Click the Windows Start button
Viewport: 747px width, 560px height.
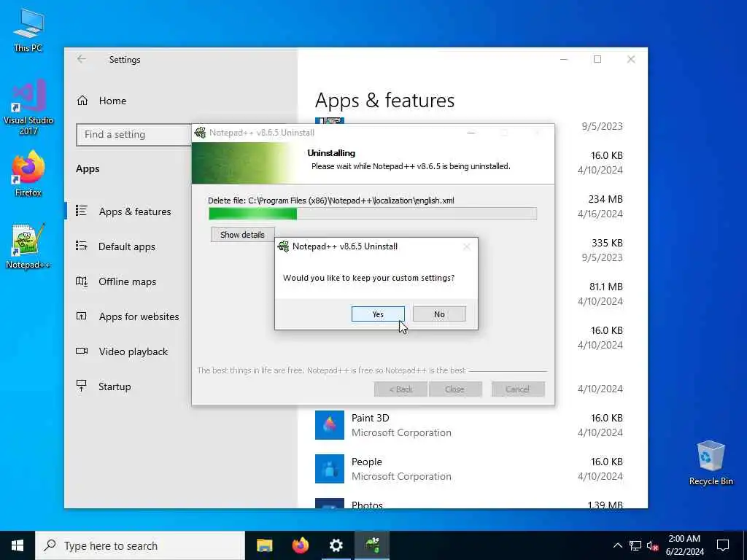point(18,545)
